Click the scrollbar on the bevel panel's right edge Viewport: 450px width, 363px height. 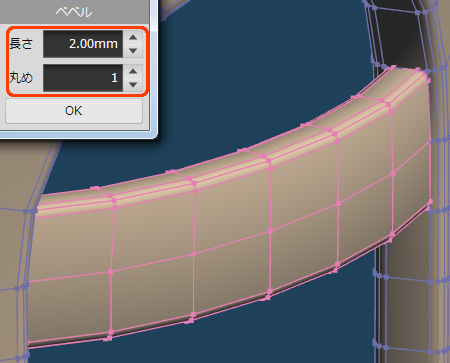coord(153,67)
